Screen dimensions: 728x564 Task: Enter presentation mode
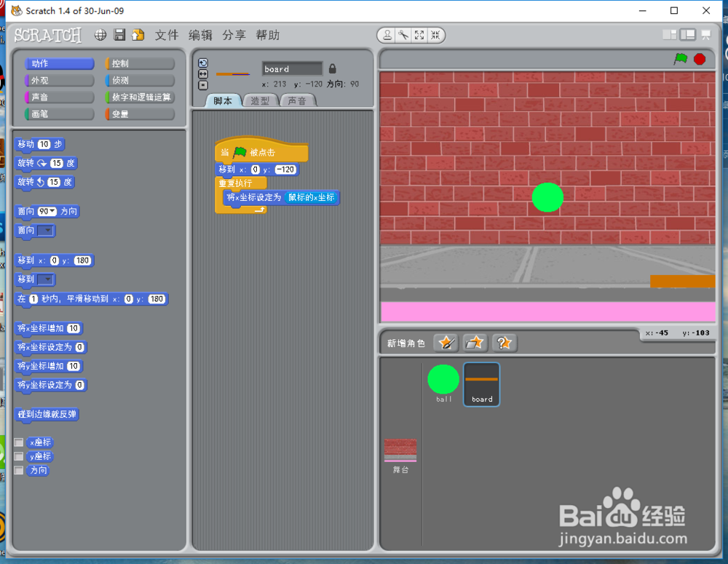point(706,35)
